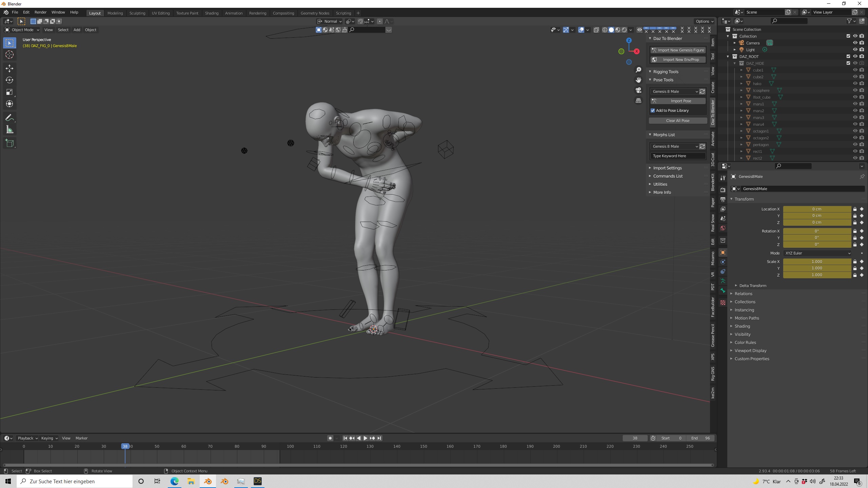
Task: Open the XYZ Euler rotation mode dropdown
Action: coord(817,253)
